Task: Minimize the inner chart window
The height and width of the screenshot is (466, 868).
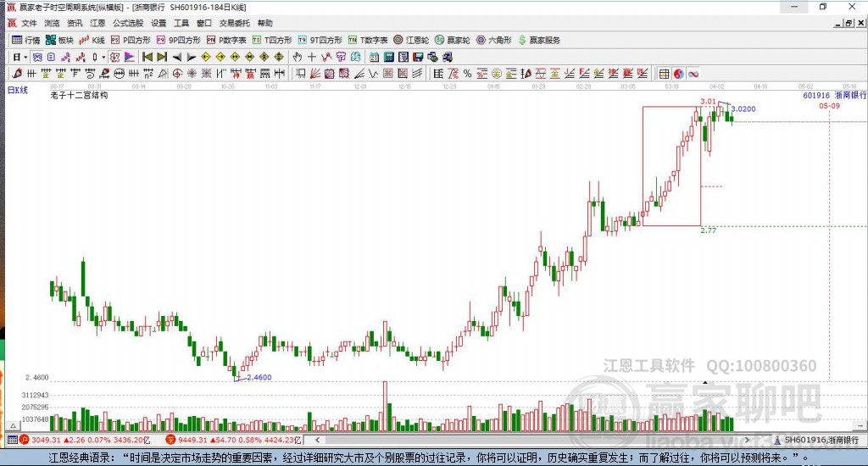Action: click(838, 23)
